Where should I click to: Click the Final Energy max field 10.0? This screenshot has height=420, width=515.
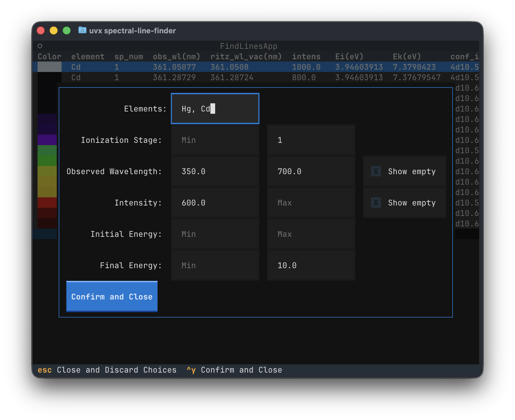[311, 265]
